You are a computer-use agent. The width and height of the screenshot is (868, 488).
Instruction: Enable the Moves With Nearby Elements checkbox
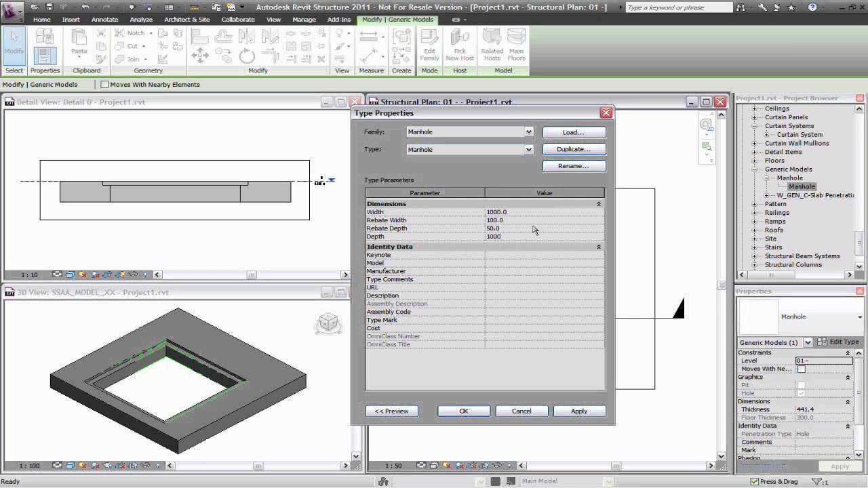pyautogui.click(x=105, y=84)
